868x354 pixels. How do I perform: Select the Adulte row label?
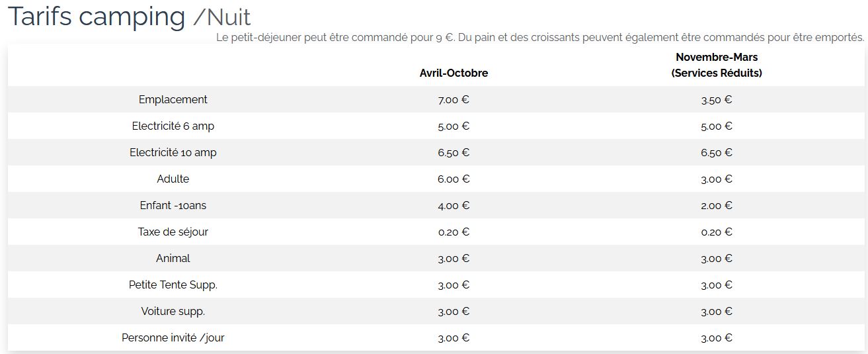(x=173, y=179)
